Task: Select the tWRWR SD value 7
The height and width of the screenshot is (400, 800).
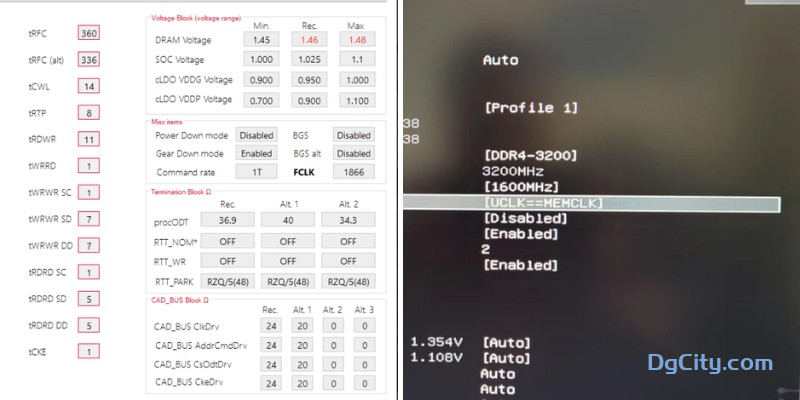Action: tap(89, 219)
